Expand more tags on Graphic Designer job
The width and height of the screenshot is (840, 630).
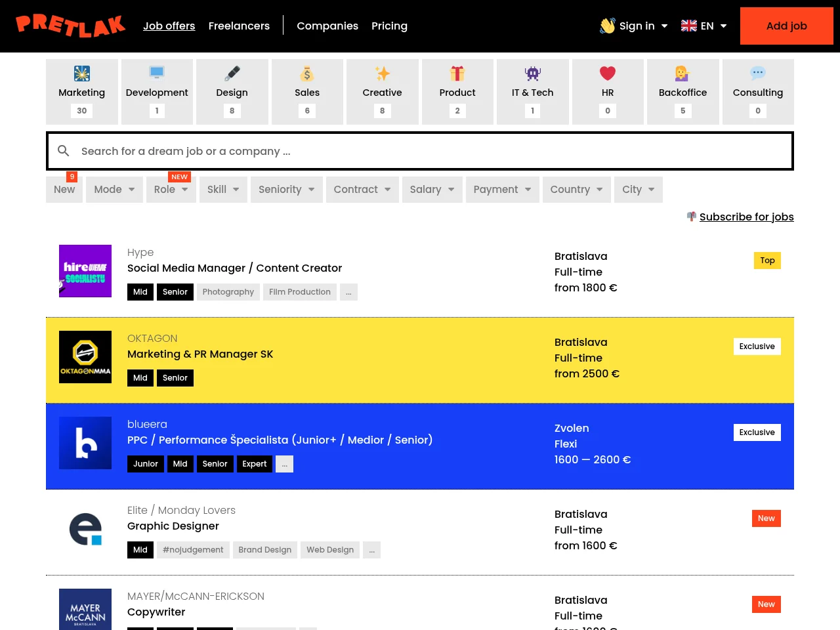[372, 550]
